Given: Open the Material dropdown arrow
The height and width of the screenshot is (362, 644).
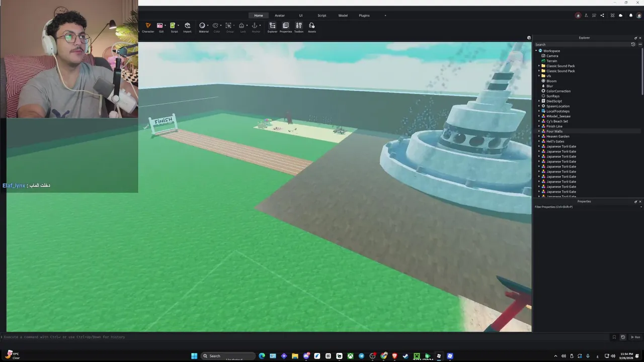Looking at the screenshot, I should click(x=208, y=26).
